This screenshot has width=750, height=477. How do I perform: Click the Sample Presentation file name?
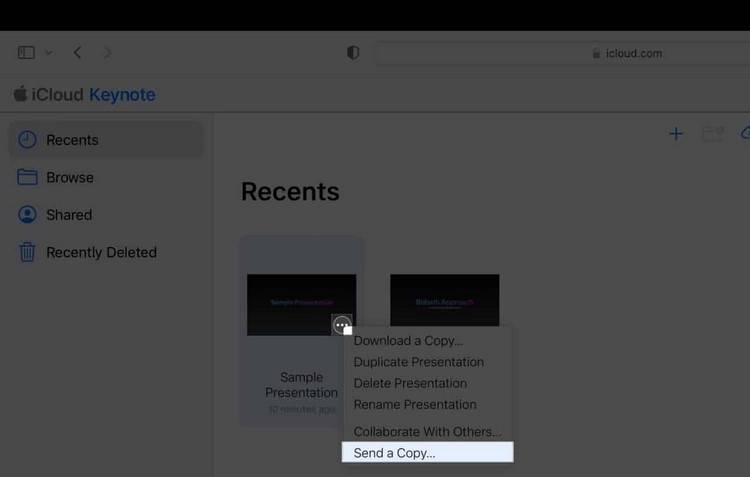pos(301,385)
